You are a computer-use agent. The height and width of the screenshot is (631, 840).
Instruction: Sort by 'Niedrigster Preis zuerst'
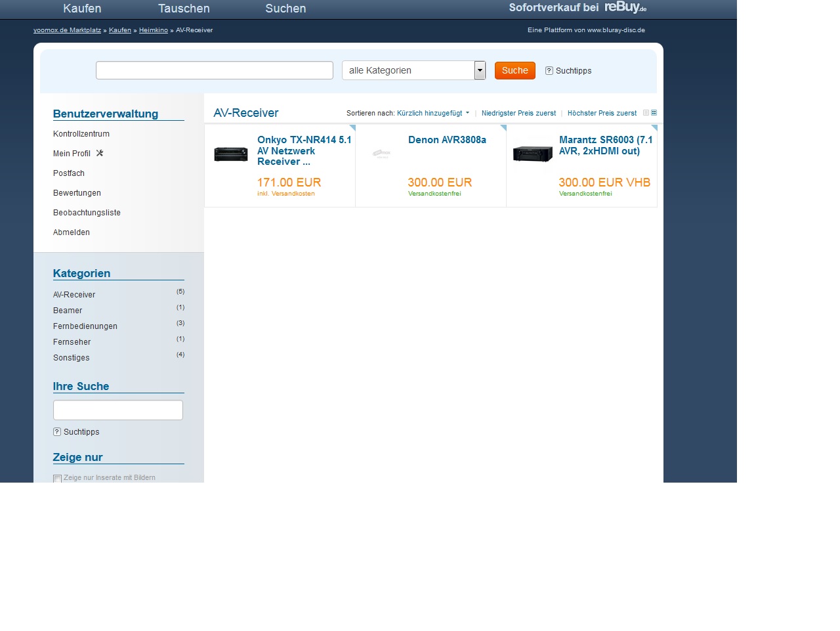tap(518, 114)
